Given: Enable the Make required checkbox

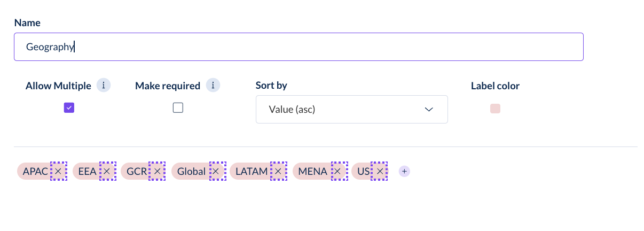Looking at the screenshot, I should 178,108.
